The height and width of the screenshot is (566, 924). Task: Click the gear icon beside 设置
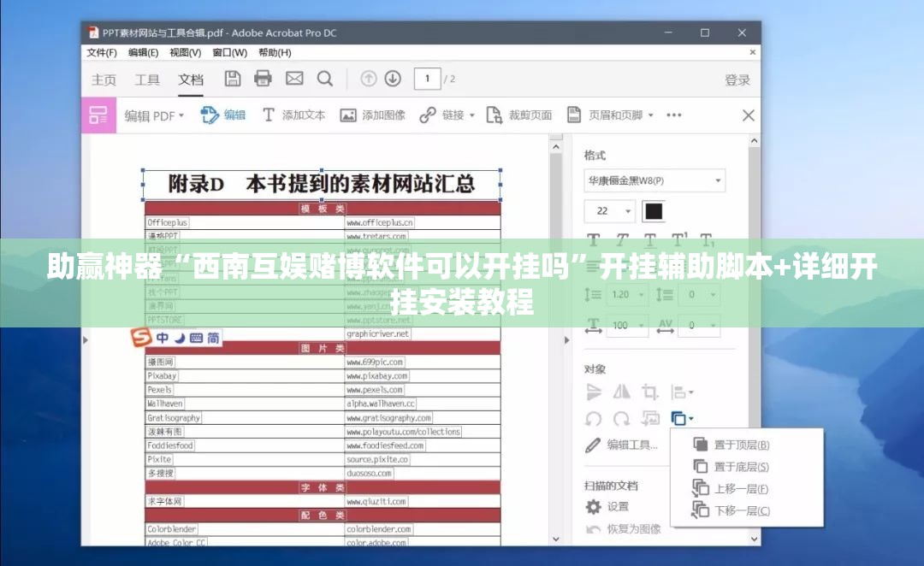click(x=594, y=506)
